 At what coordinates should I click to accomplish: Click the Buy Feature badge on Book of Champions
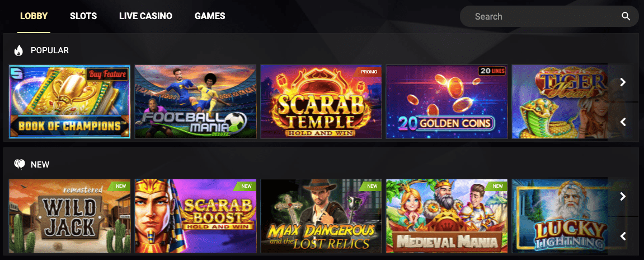tap(107, 75)
